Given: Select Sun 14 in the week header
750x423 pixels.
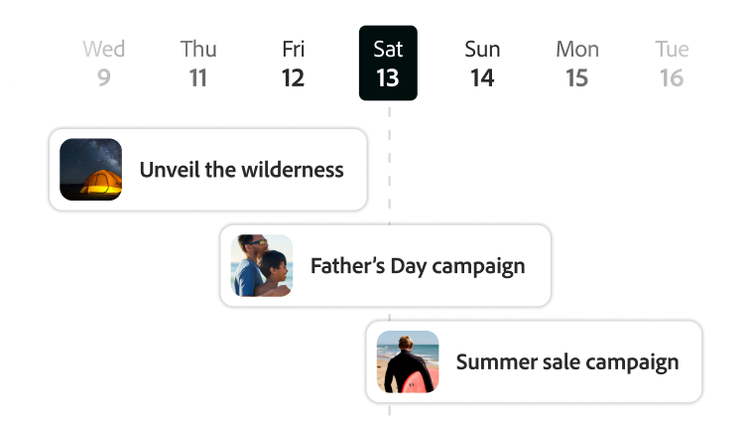Looking at the screenshot, I should (482, 63).
